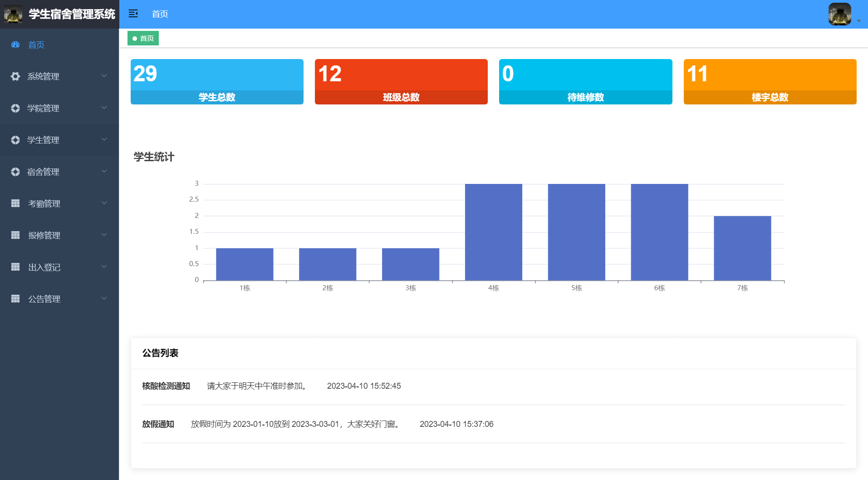Click the 放假通知 announcement title

pos(158,424)
